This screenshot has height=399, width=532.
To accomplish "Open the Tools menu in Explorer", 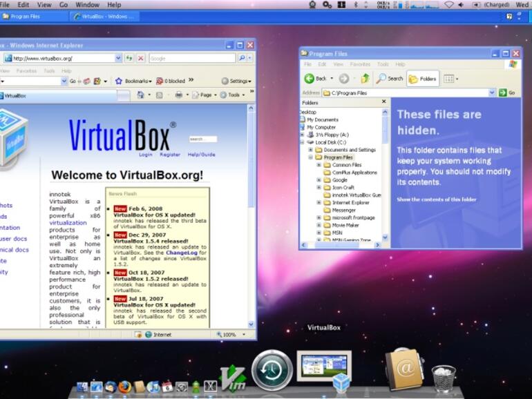I will coord(383,64).
